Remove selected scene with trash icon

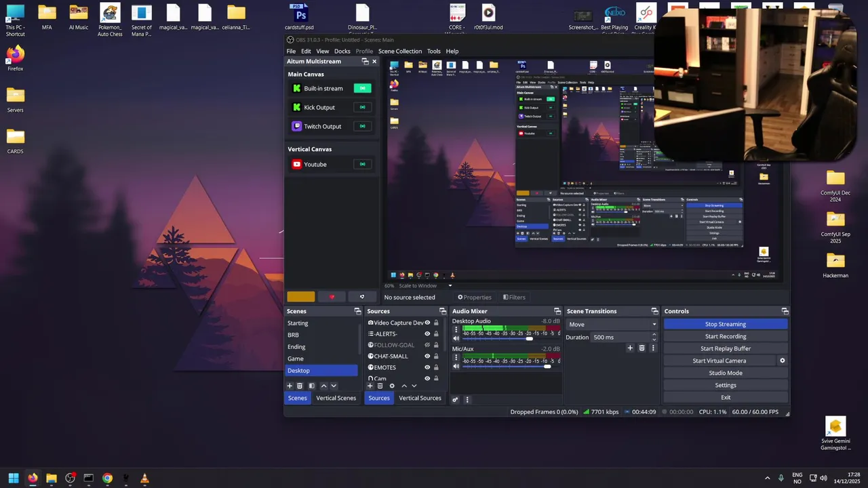[x=300, y=386]
